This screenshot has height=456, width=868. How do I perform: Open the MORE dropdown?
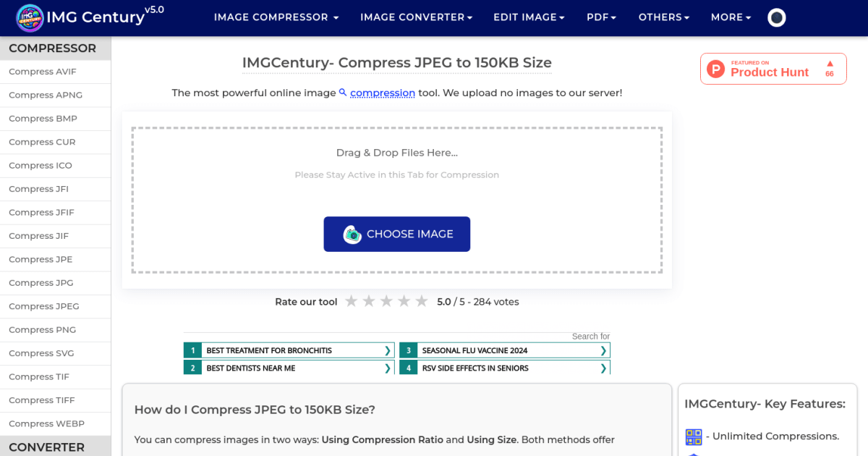coord(731,17)
